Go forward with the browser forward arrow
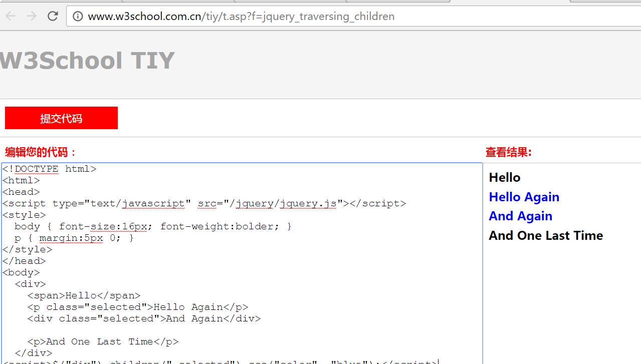Image resolution: width=641 pixels, height=364 pixels. point(32,16)
